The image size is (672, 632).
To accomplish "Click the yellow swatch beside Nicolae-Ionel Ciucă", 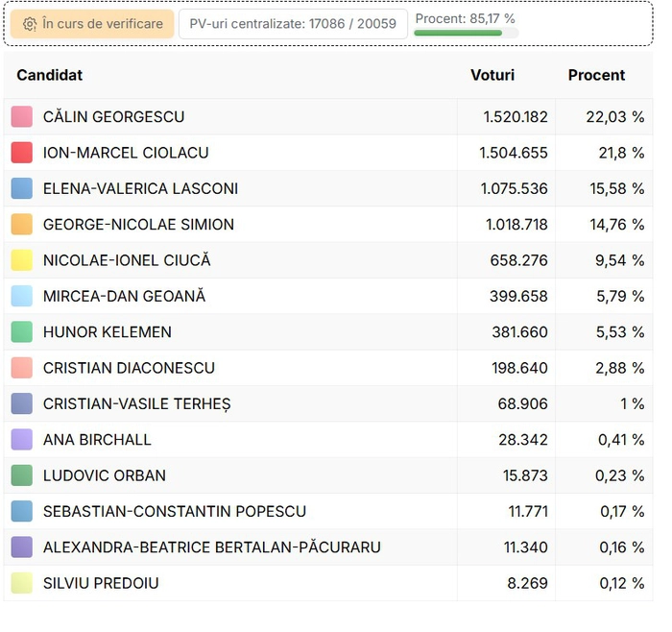I will tap(22, 260).
